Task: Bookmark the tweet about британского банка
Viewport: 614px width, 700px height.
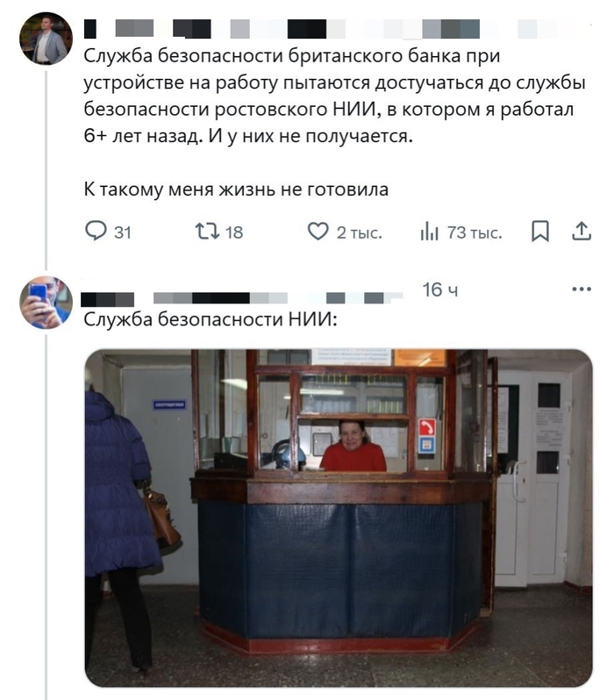Action: [539, 232]
